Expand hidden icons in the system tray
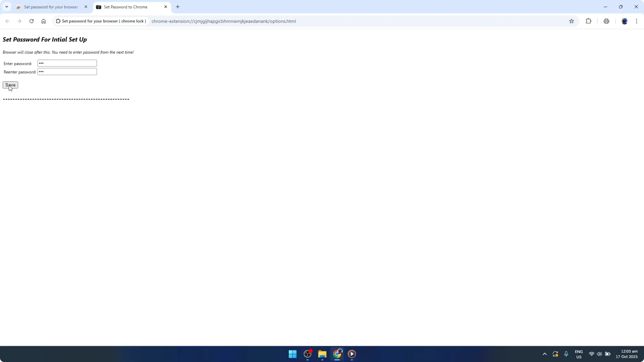 [x=544, y=354]
